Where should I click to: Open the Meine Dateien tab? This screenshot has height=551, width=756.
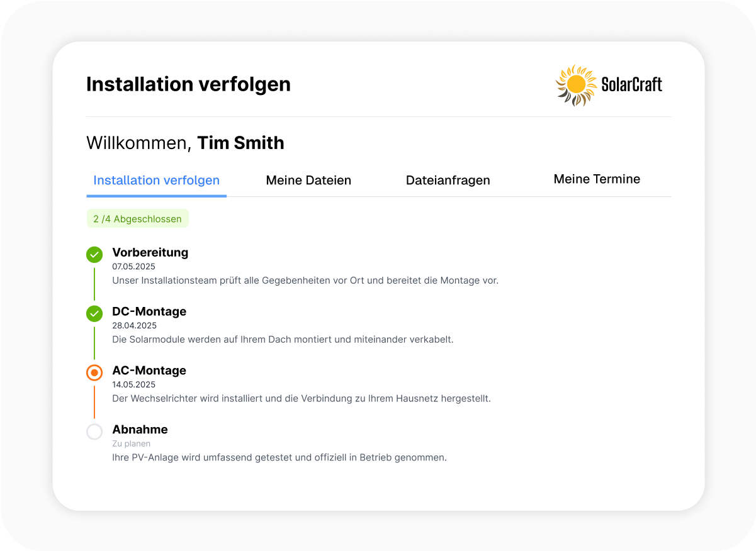(308, 181)
